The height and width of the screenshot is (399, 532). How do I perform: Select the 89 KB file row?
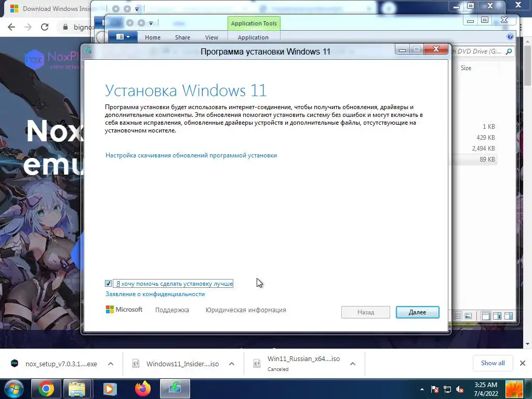coord(474,159)
